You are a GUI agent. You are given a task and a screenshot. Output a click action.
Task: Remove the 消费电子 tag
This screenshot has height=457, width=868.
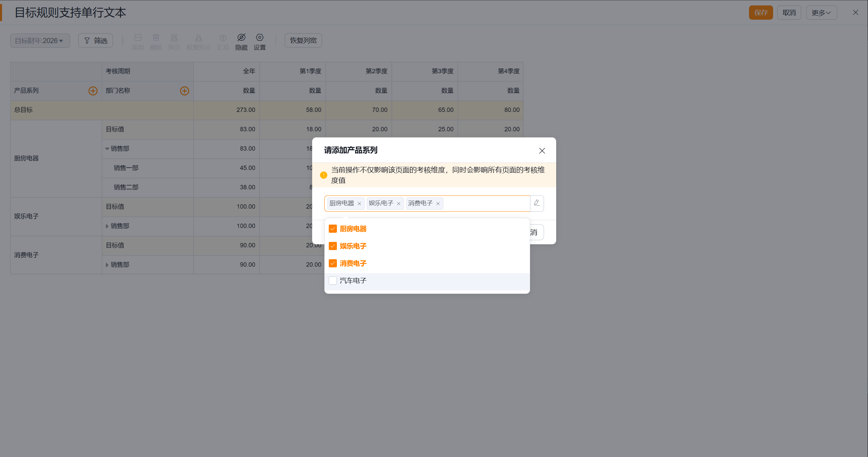(x=438, y=204)
